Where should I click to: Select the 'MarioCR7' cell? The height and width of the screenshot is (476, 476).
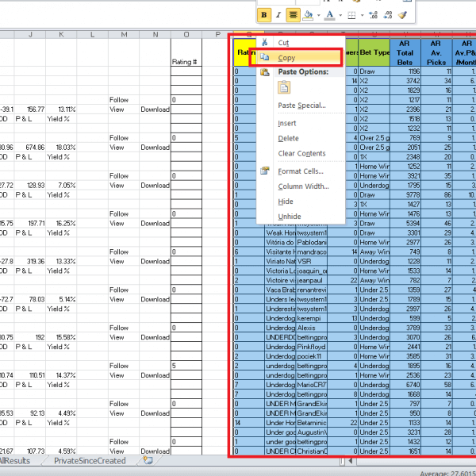[312, 385]
